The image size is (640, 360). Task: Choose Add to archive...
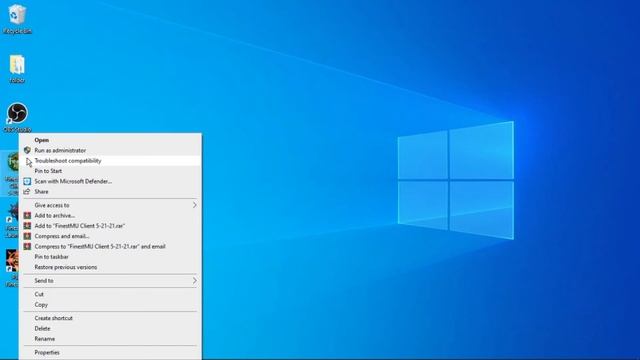(x=110, y=216)
